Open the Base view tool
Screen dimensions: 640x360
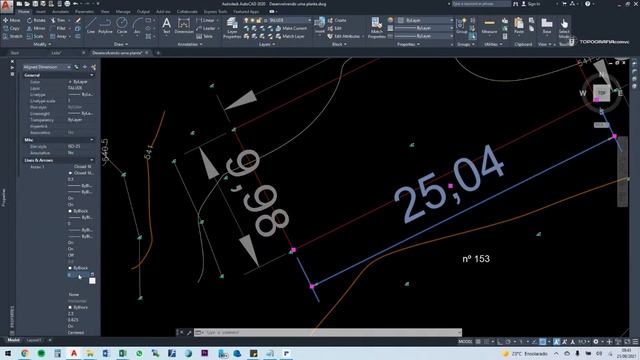pyautogui.click(x=547, y=26)
